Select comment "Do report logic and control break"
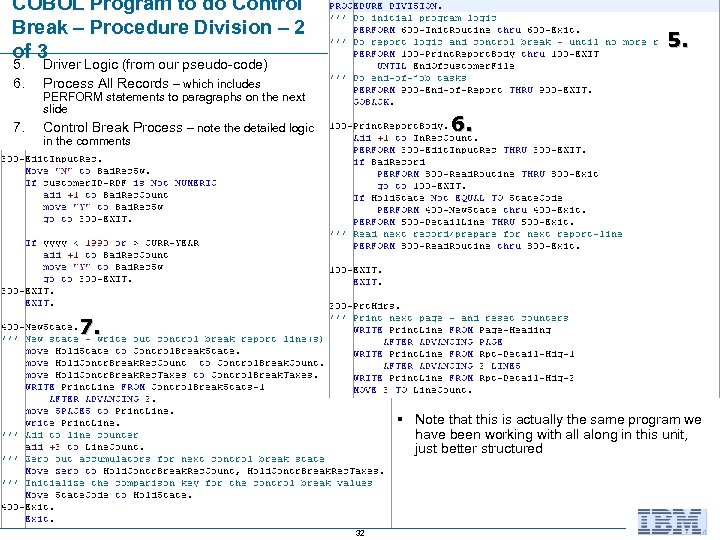The height and width of the screenshot is (540, 720). (505, 42)
